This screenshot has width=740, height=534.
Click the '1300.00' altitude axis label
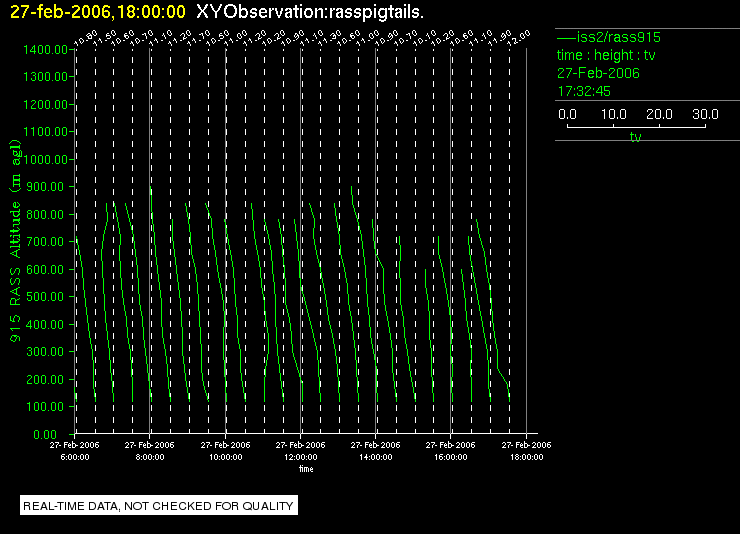click(45, 76)
